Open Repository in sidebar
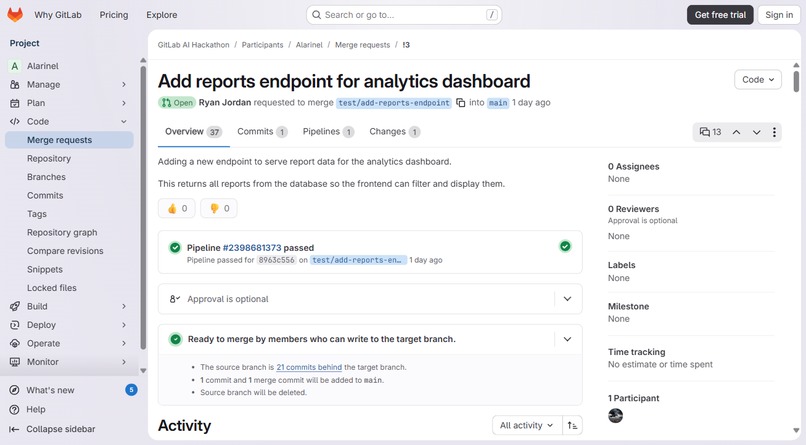 [x=69, y=158]
